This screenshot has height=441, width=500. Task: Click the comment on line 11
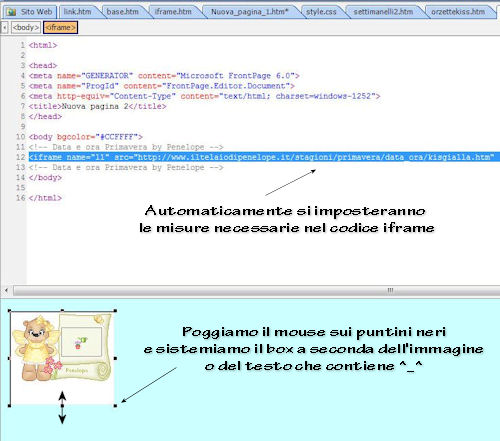coord(126,147)
